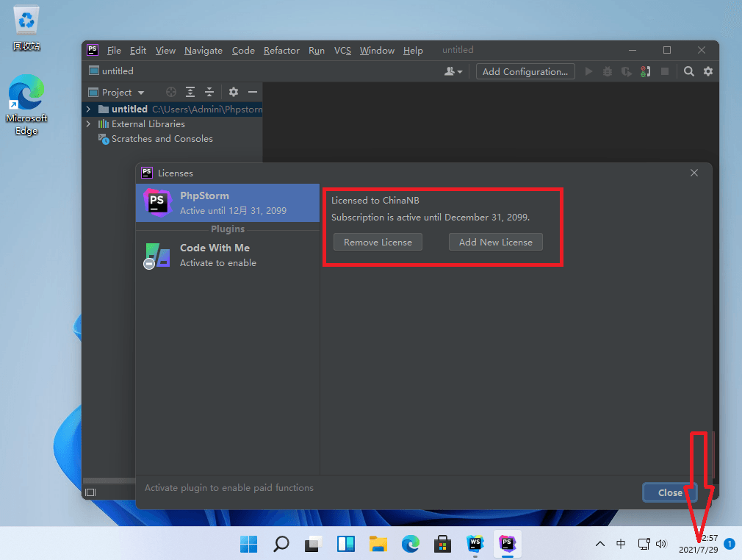Minimize the PhpStorm window
The height and width of the screenshot is (560, 742).
coord(633,50)
